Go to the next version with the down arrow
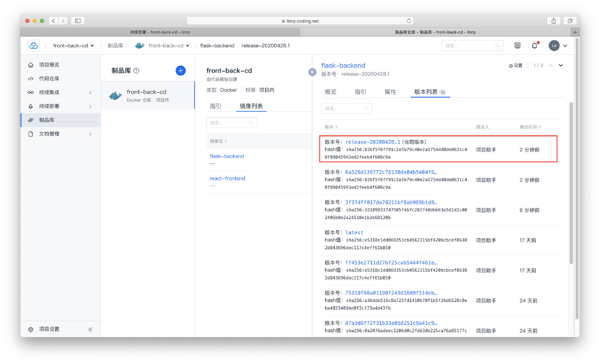600x364 pixels. (x=561, y=65)
